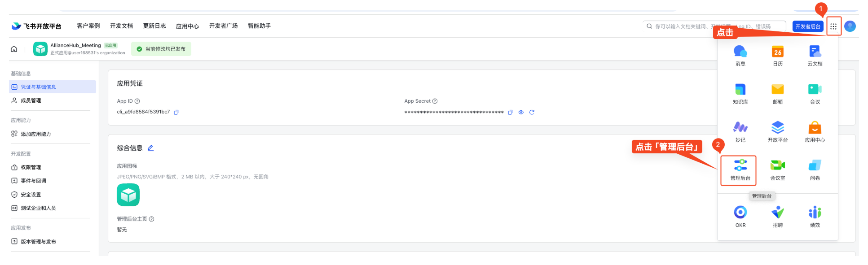Edit 综合信息 with pencil icon
This screenshot has width=868, height=265.
click(150, 148)
